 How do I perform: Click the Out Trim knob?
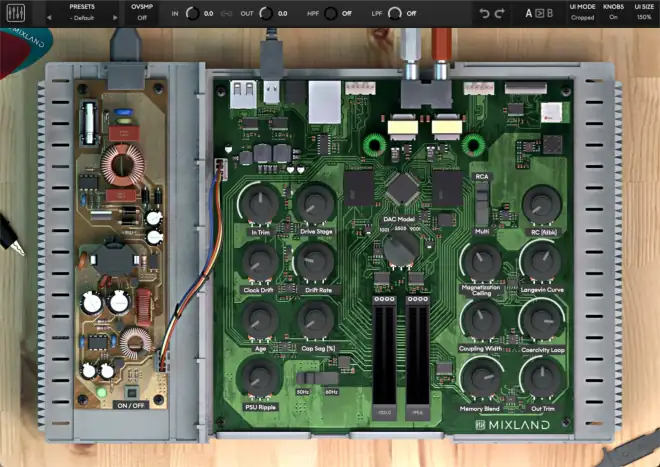coord(542,379)
